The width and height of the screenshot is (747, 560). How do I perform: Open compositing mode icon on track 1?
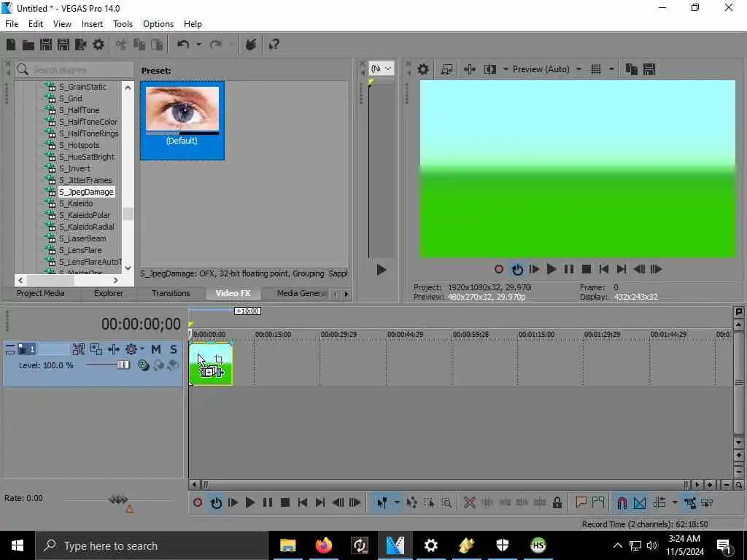pos(143,365)
